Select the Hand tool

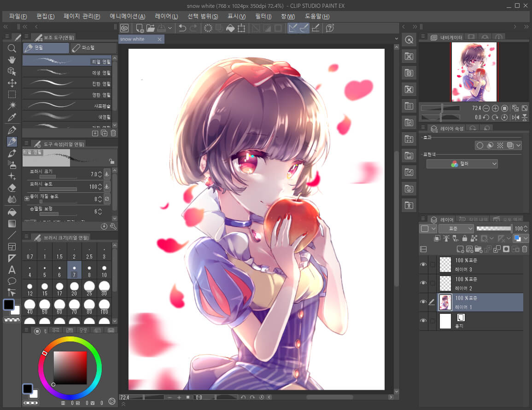click(x=12, y=60)
